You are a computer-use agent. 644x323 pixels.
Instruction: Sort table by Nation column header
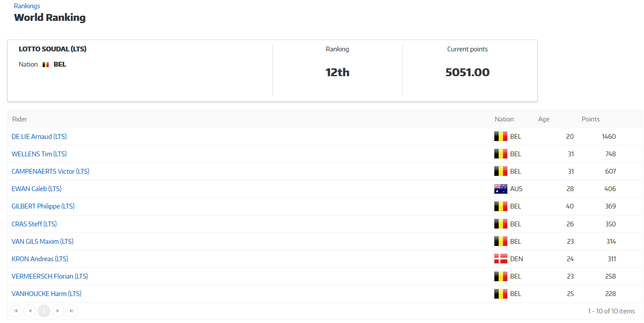coord(504,119)
